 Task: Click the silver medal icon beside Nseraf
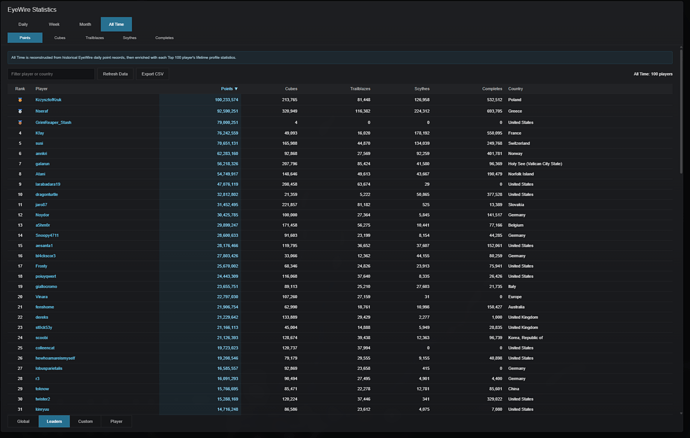click(20, 111)
